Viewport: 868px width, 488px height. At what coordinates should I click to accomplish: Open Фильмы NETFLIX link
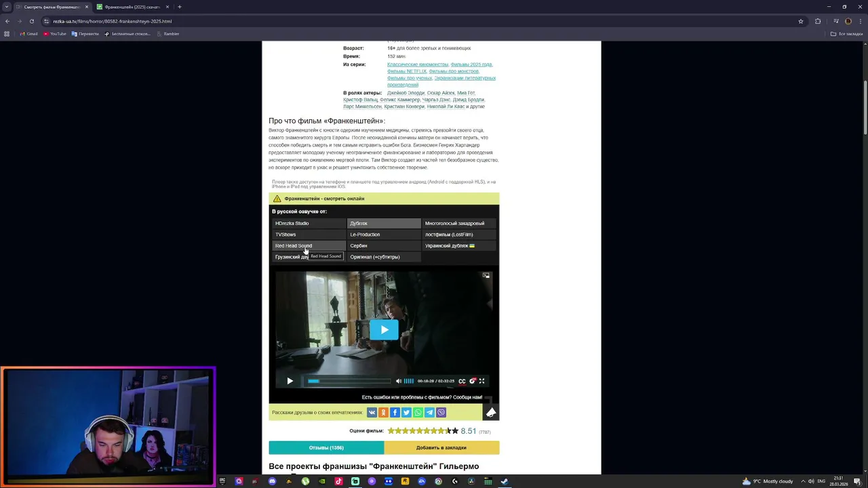(x=407, y=71)
